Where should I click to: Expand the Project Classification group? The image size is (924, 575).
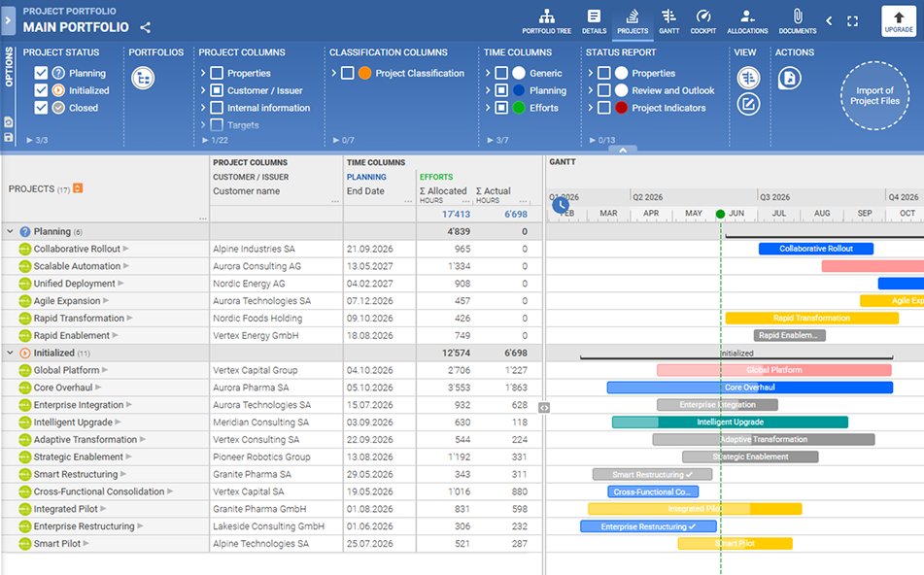(333, 73)
